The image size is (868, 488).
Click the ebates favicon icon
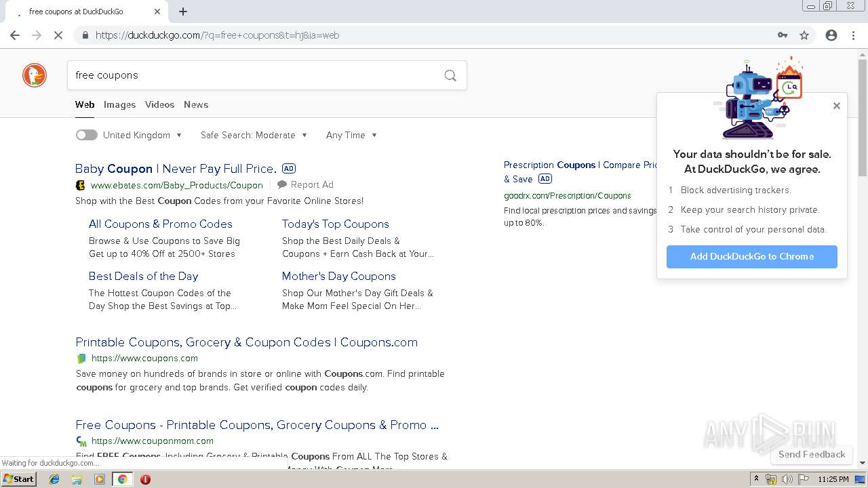81,185
